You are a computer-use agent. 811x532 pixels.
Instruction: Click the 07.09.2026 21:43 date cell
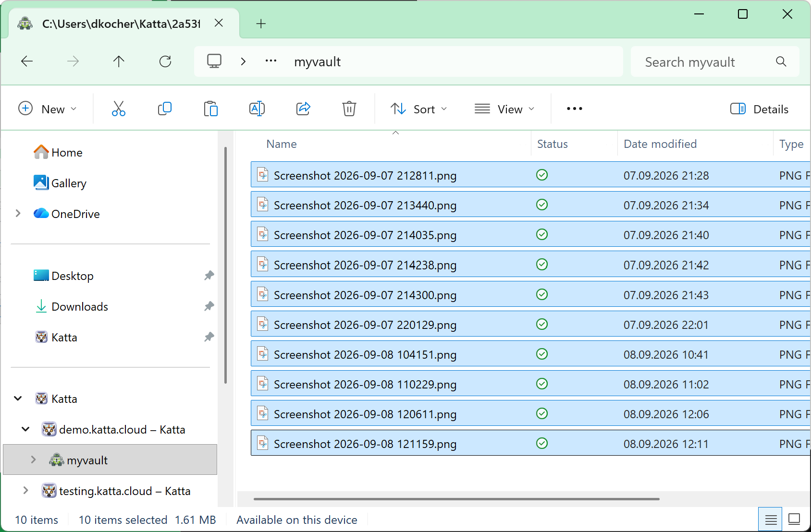(666, 295)
